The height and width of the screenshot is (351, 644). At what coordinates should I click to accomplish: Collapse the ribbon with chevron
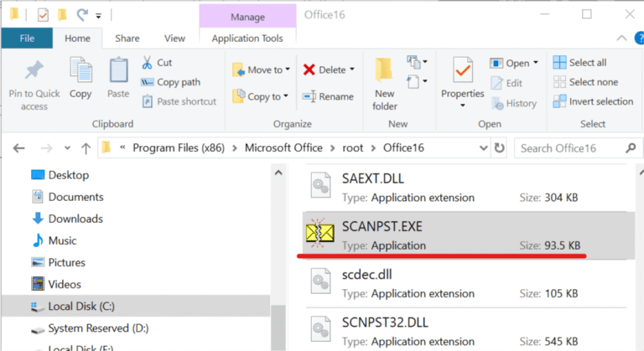point(621,39)
